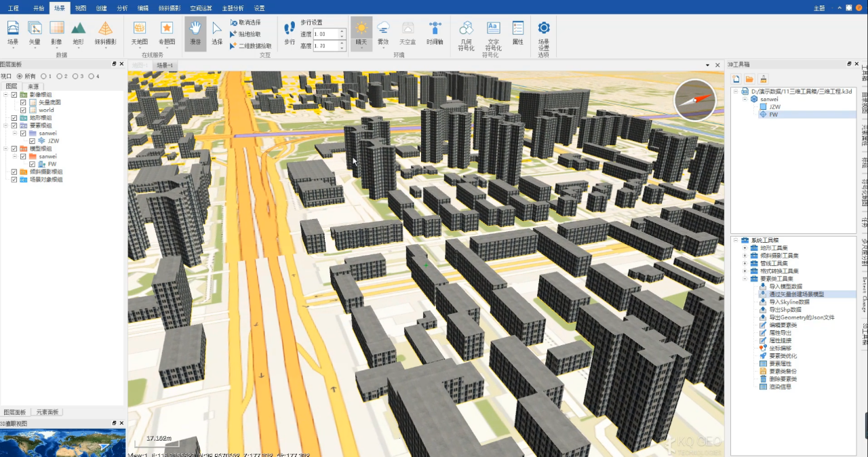Viewport: 868px width, 457px height.
Task: Switch to the 主题分析 ribbon tab
Action: coord(233,7)
